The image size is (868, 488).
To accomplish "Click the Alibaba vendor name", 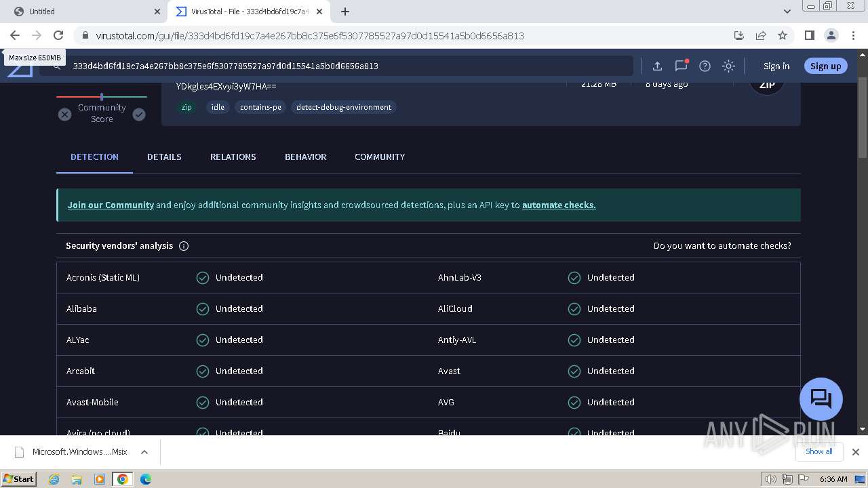I will click(81, 308).
